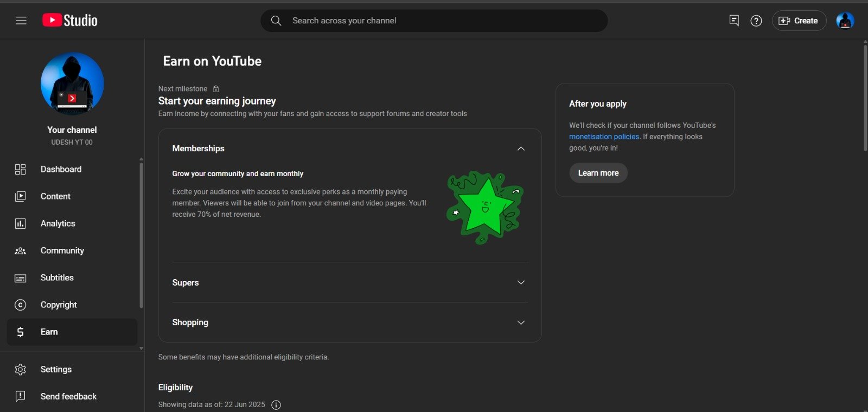Open the comments notification icon in header
This screenshot has height=412, width=868.
click(734, 21)
